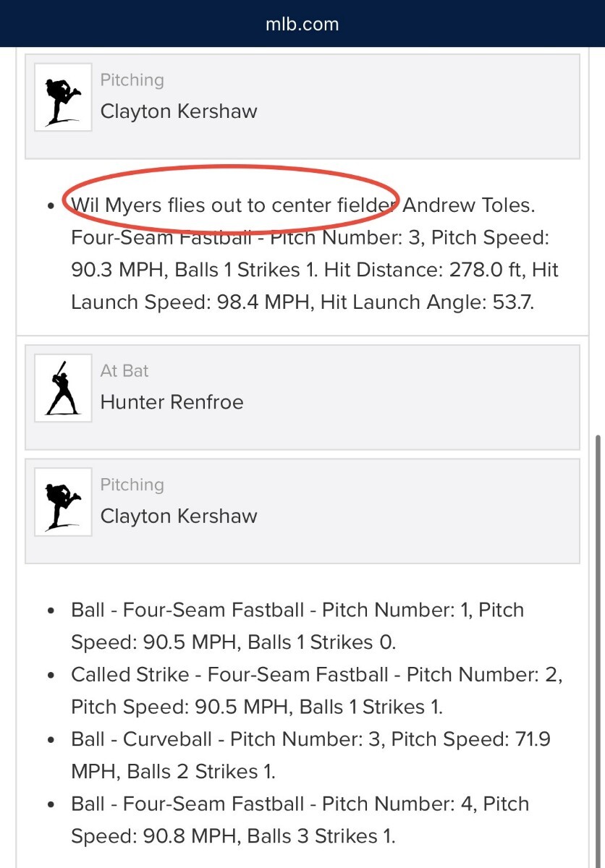Tap the Andrew Toles name in play description
Screen dimensions: 605x868
point(467,205)
